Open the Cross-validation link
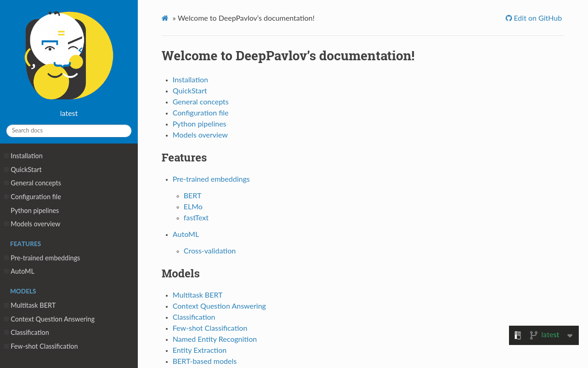588x368 pixels. point(209,251)
